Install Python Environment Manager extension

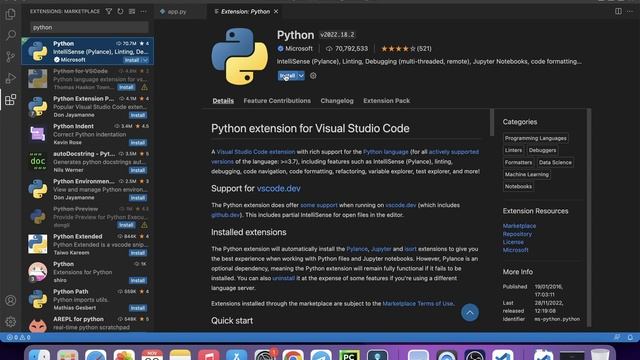coord(138,198)
